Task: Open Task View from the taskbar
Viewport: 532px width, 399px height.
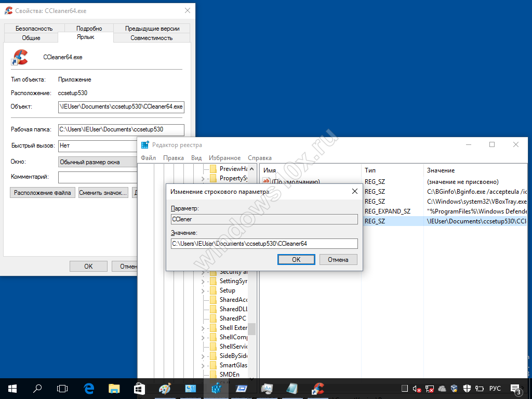Action: pyautogui.click(x=62, y=388)
